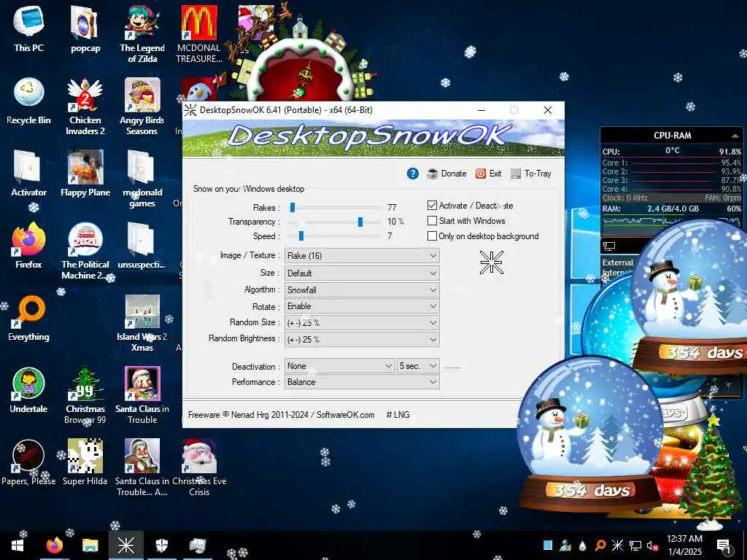Open the Random Brightness dropdown
747x560 pixels.
(x=362, y=340)
